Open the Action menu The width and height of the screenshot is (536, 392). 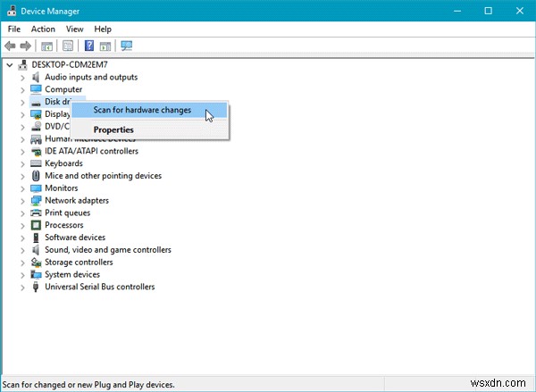[43, 29]
